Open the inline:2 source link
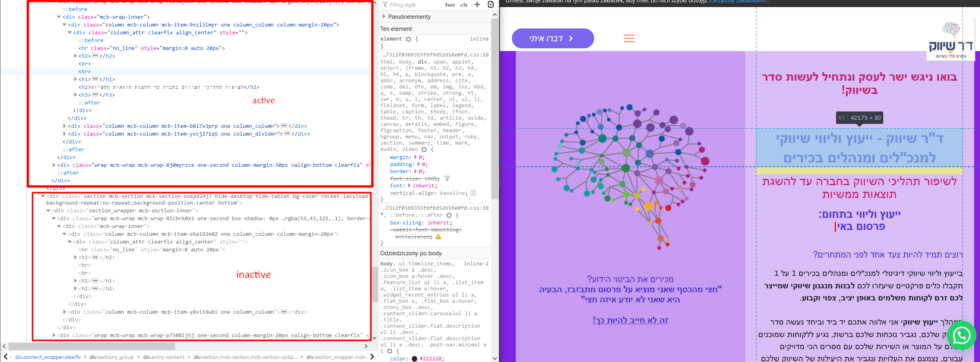The width and height of the screenshot is (980, 362). point(476,263)
